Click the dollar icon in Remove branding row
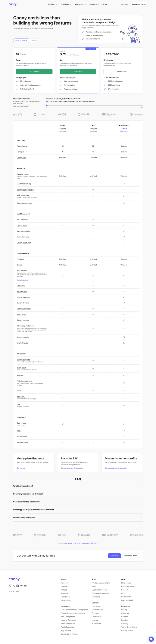 pyautogui.click(x=124, y=337)
